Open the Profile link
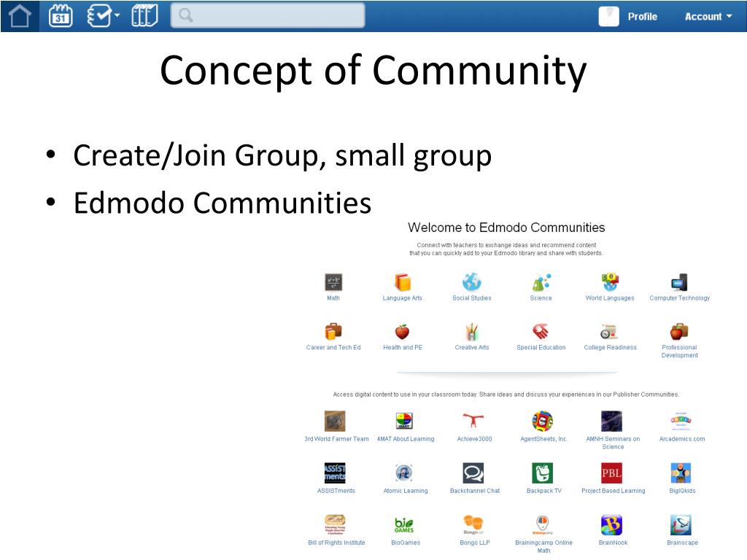 pos(642,17)
